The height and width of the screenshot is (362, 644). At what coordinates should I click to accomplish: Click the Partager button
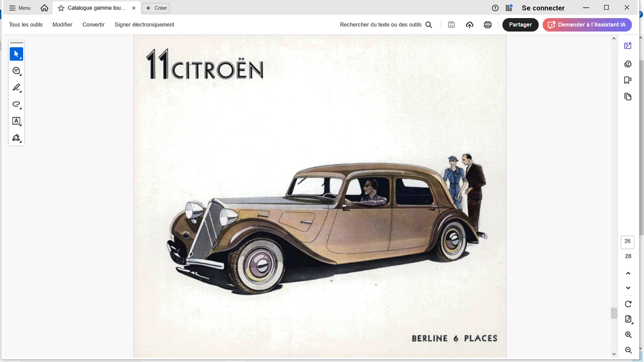pyautogui.click(x=520, y=25)
